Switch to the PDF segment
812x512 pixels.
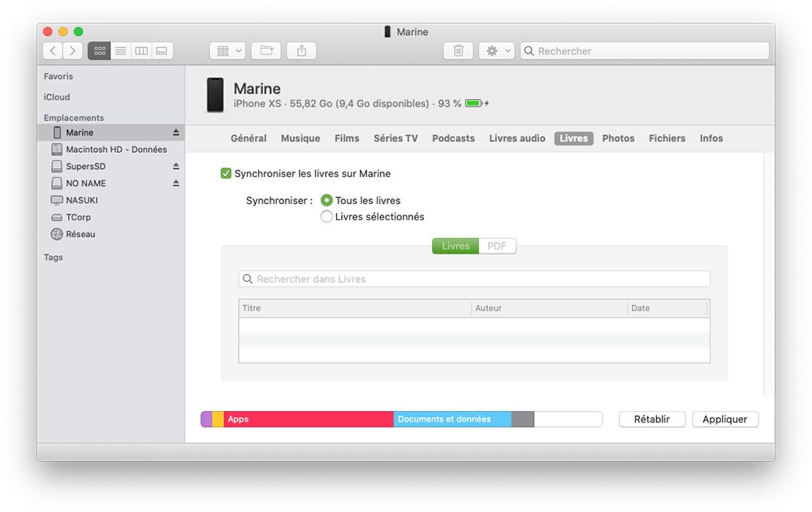tap(497, 246)
